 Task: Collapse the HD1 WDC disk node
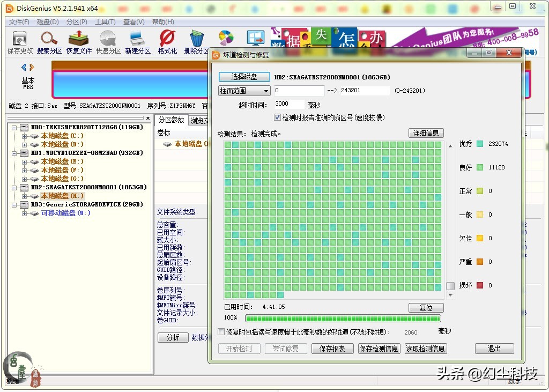click(14, 153)
